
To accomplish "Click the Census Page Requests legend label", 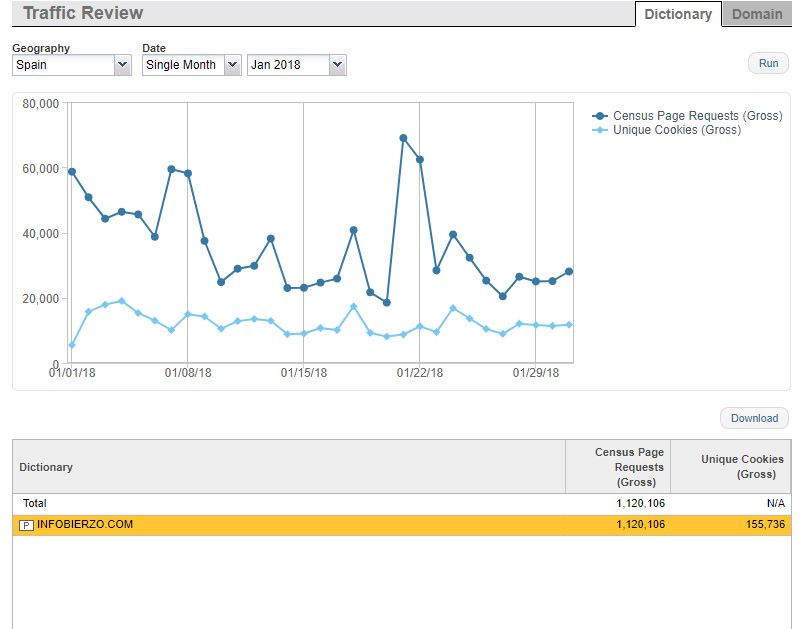I will pyautogui.click(x=697, y=116).
